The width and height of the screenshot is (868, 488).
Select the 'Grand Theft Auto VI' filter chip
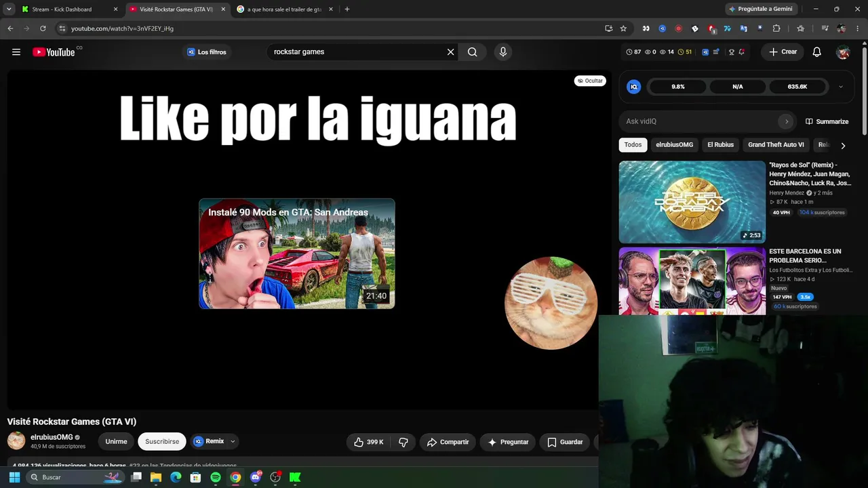(x=776, y=144)
